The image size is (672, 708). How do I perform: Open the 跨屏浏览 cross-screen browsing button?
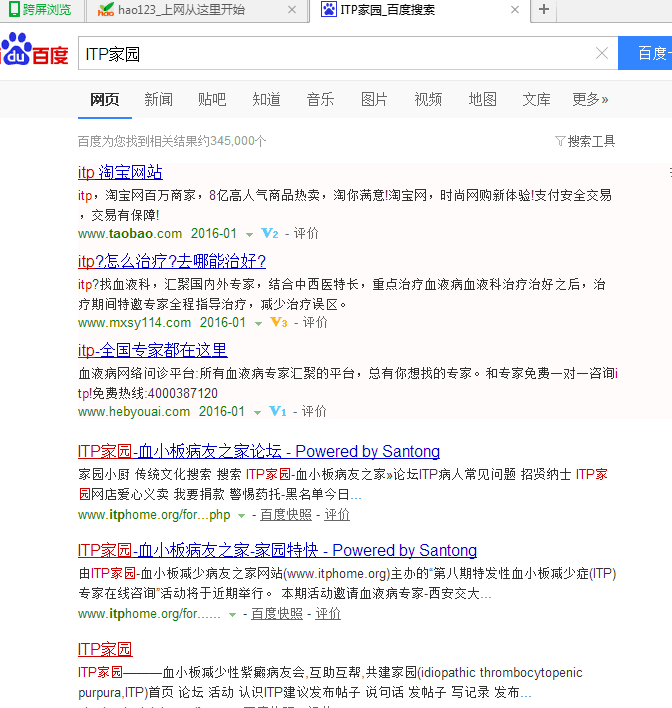pyautogui.click(x=41, y=9)
